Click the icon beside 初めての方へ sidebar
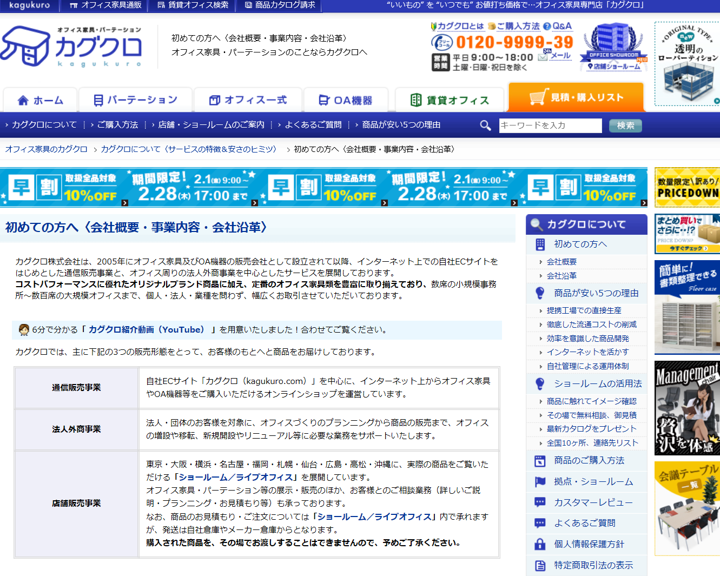 click(x=540, y=244)
